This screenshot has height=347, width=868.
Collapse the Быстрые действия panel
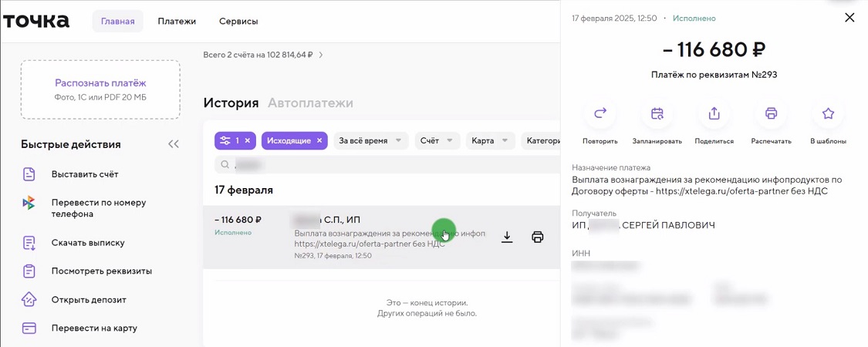[174, 144]
